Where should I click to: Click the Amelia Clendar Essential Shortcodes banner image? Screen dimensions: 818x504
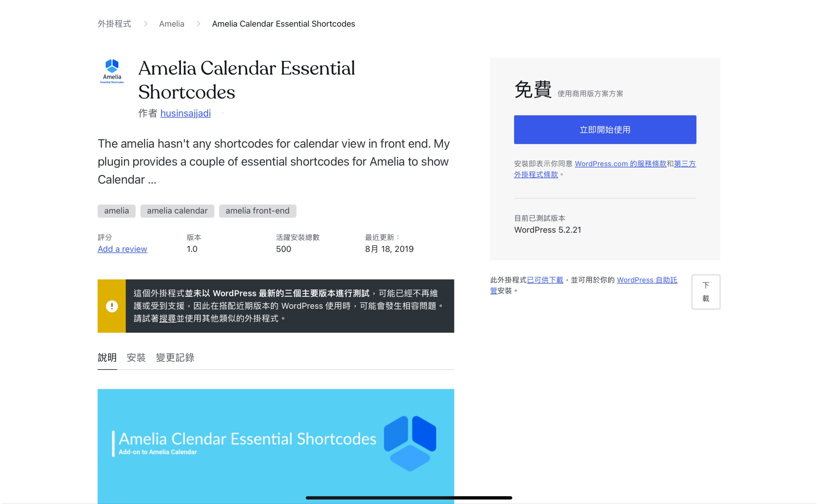coord(276,446)
